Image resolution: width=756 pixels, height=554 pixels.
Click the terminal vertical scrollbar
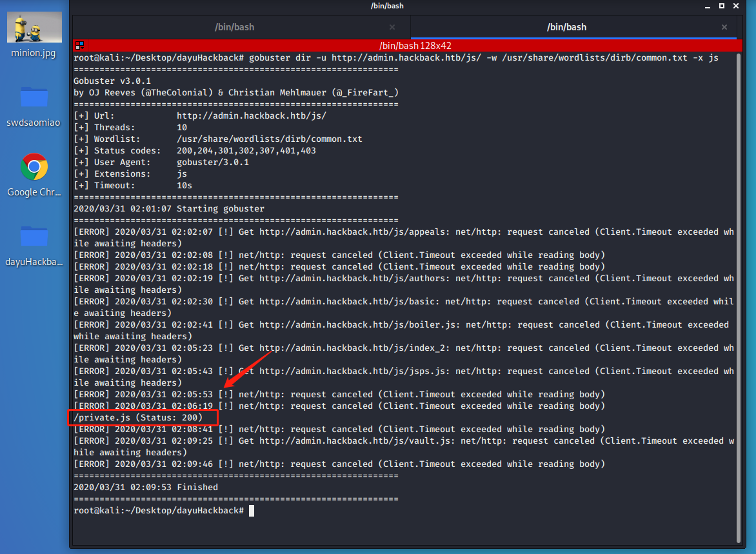(739, 298)
